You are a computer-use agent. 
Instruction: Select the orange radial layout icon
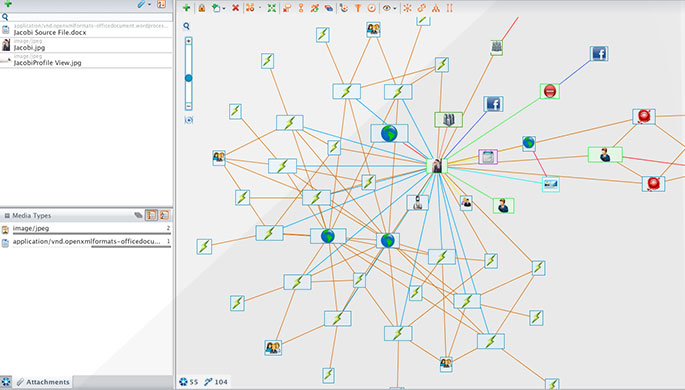407,8
